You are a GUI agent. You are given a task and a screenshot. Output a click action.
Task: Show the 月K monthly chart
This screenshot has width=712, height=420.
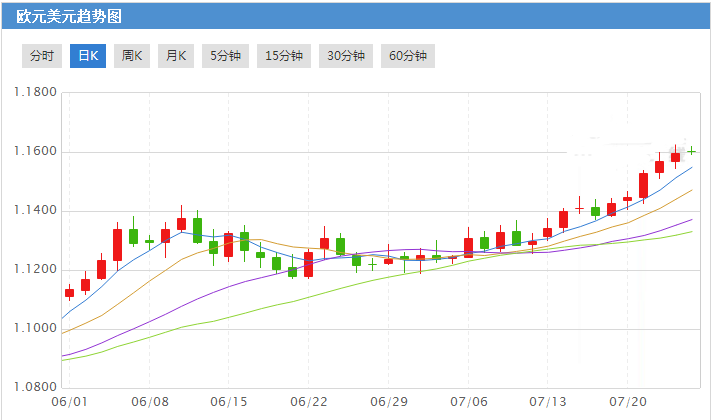click(x=177, y=56)
